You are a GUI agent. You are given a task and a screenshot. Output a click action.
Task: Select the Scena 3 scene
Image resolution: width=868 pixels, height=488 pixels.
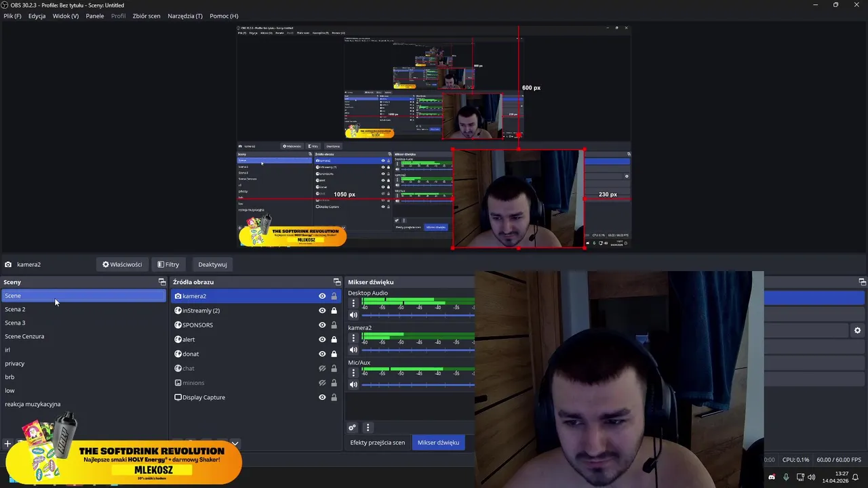pyautogui.click(x=83, y=323)
